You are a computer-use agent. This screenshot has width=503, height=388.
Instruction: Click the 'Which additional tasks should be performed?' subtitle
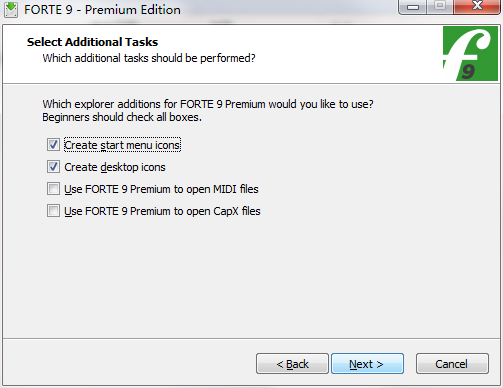pos(149,58)
